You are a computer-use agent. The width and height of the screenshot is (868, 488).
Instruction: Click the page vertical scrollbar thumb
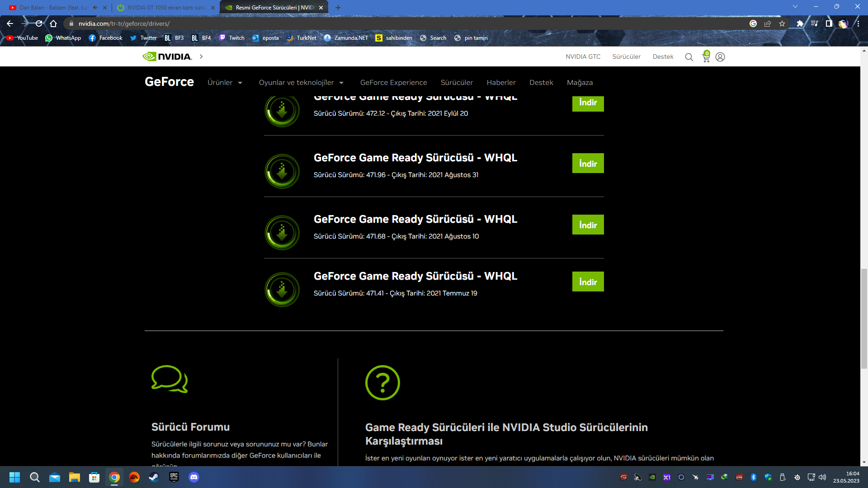pyautogui.click(x=864, y=319)
